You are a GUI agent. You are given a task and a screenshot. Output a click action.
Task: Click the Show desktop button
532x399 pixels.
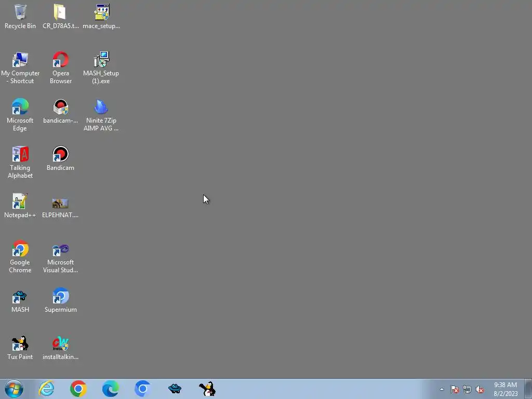(528, 389)
